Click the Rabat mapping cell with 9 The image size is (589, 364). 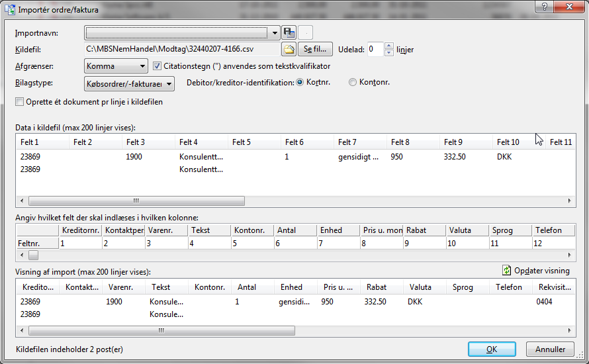(x=424, y=244)
